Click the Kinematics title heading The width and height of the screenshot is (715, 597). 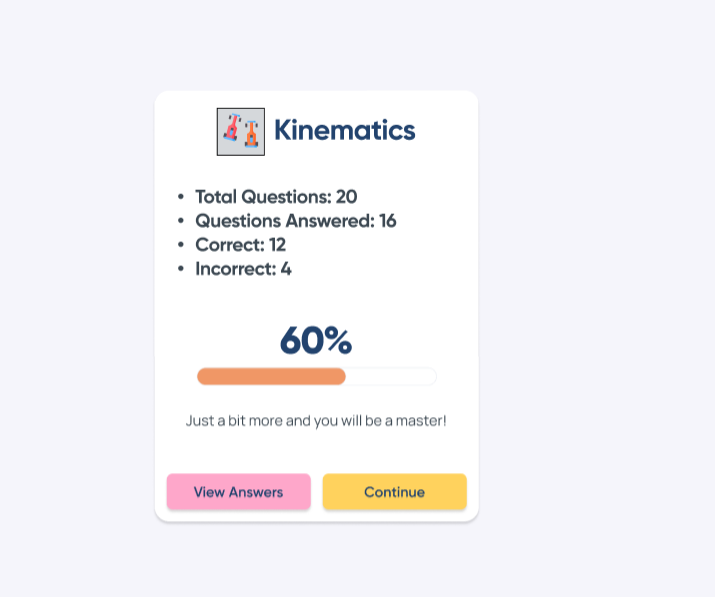coord(345,130)
